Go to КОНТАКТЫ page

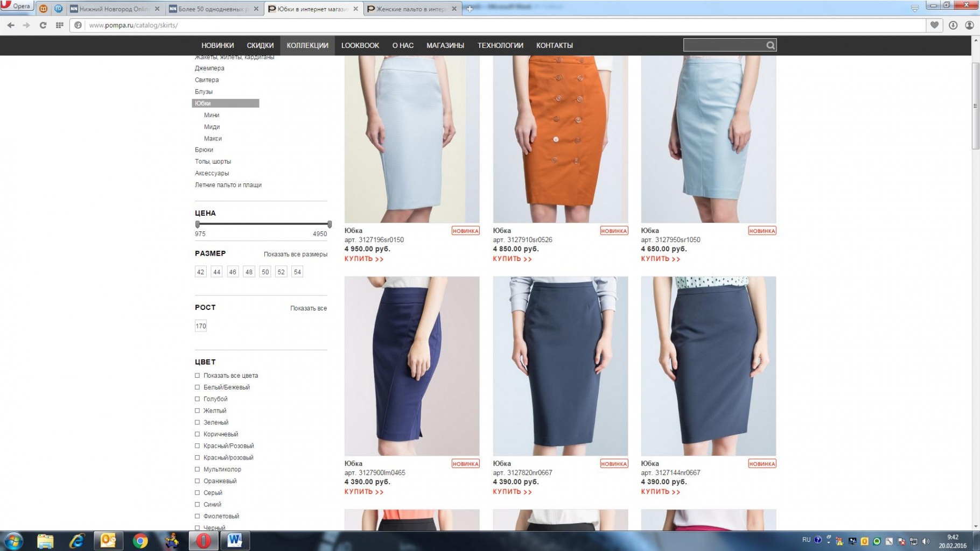pos(555,46)
